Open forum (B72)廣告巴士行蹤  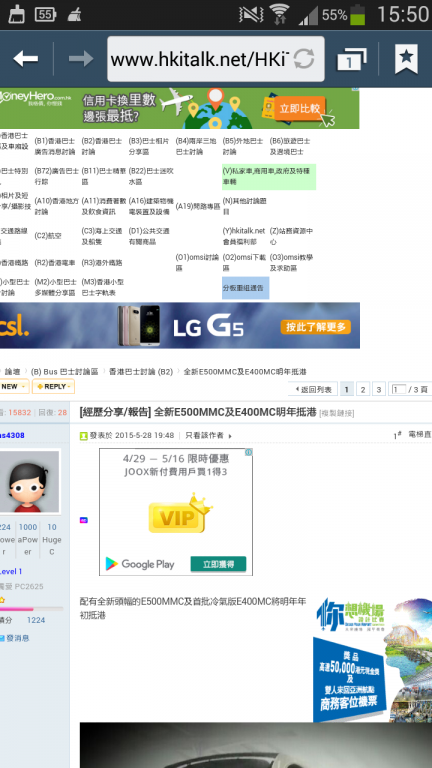tap(56, 176)
